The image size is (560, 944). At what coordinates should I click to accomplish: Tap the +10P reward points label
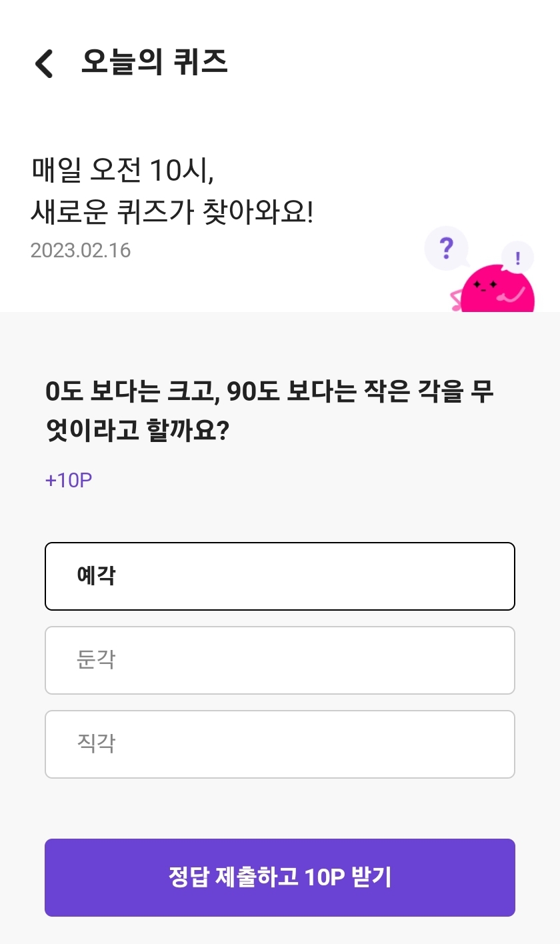[68, 480]
